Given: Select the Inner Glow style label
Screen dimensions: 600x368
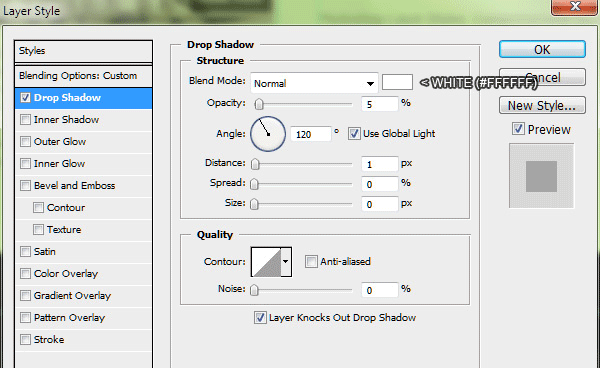Looking at the screenshot, I should [x=59, y=164].
